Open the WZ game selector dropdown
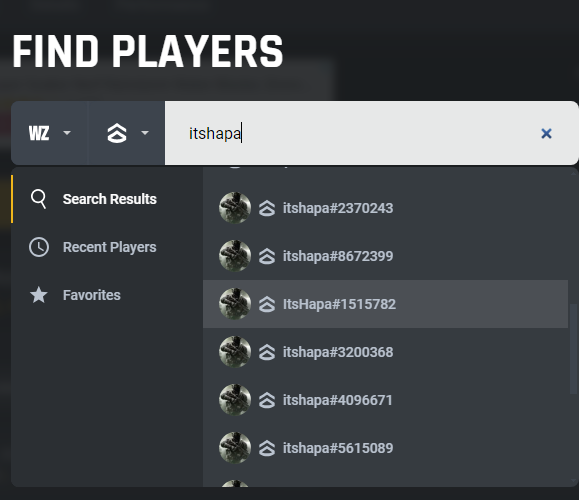This screenshot has width=579, height=500. pyautogui.click(x=49, y=133)
